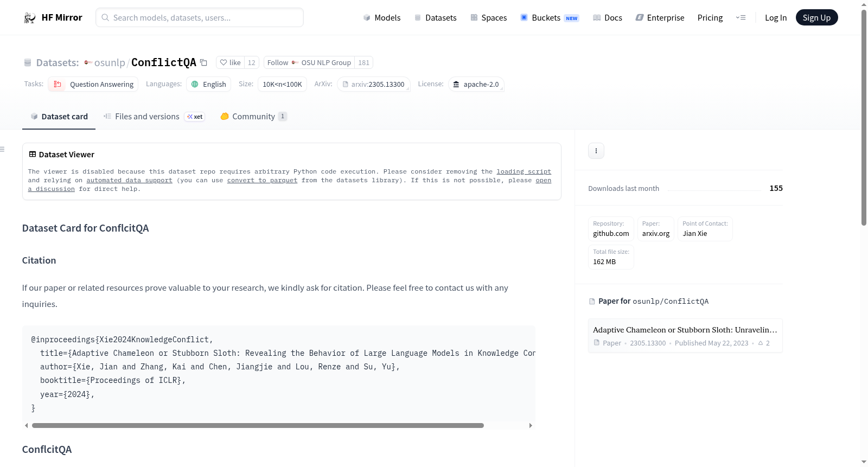Open the Models page
Image resolution: width=868 pixels, height=467 pixels.
click(x=382, y=18)
